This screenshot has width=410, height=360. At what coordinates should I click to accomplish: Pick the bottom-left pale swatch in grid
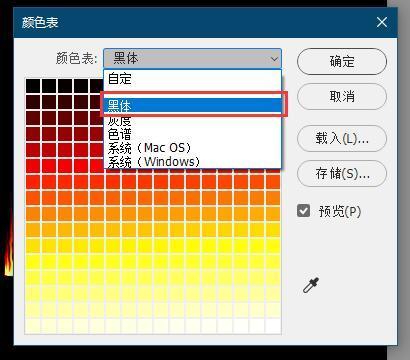click(33, 326)
